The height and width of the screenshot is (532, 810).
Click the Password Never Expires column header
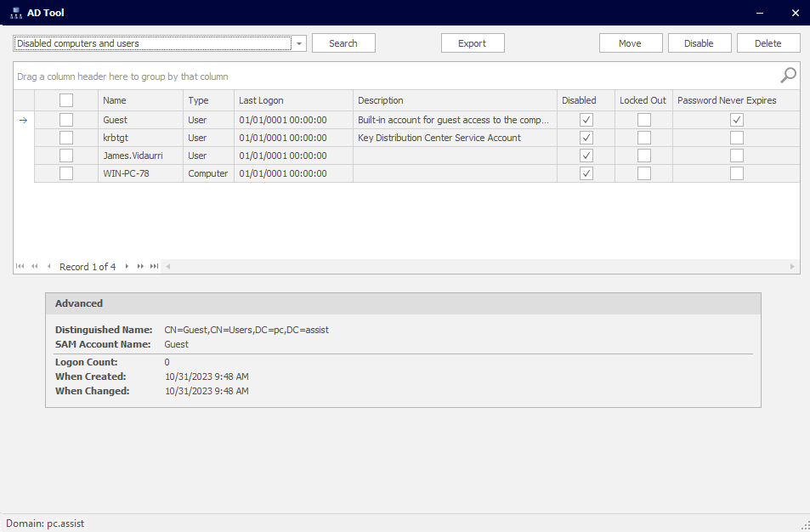[736, 100]
